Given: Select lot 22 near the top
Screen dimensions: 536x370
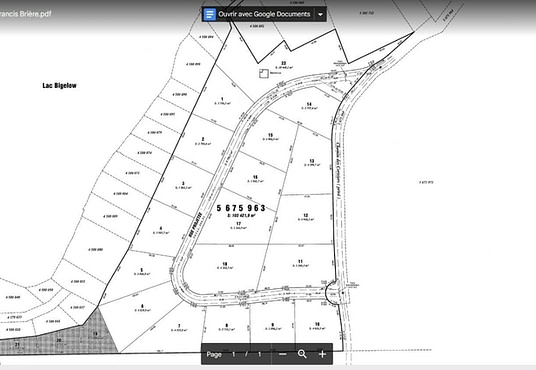Looking at the screenshot, I should coord(283,63).
